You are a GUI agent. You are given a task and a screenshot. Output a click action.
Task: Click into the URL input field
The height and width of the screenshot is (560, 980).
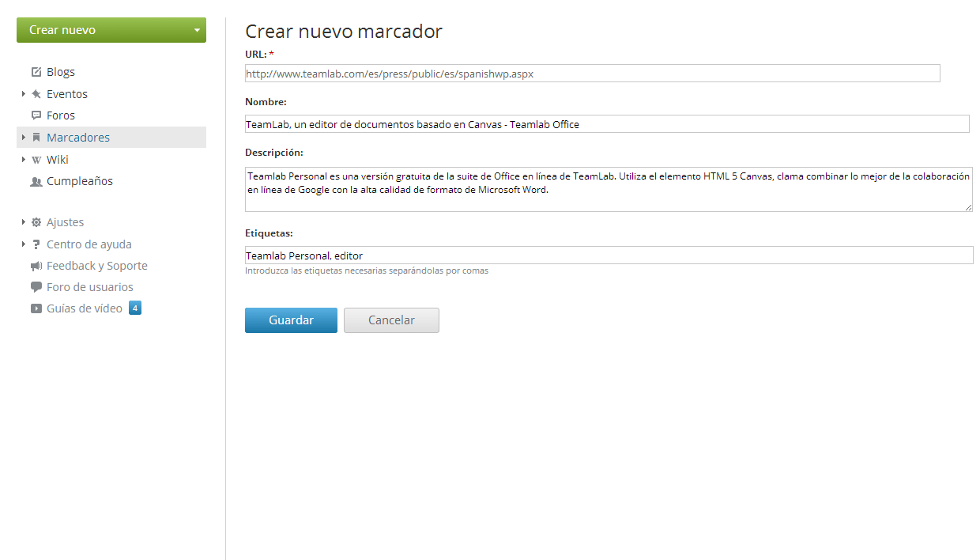click(x=593, y=74)
